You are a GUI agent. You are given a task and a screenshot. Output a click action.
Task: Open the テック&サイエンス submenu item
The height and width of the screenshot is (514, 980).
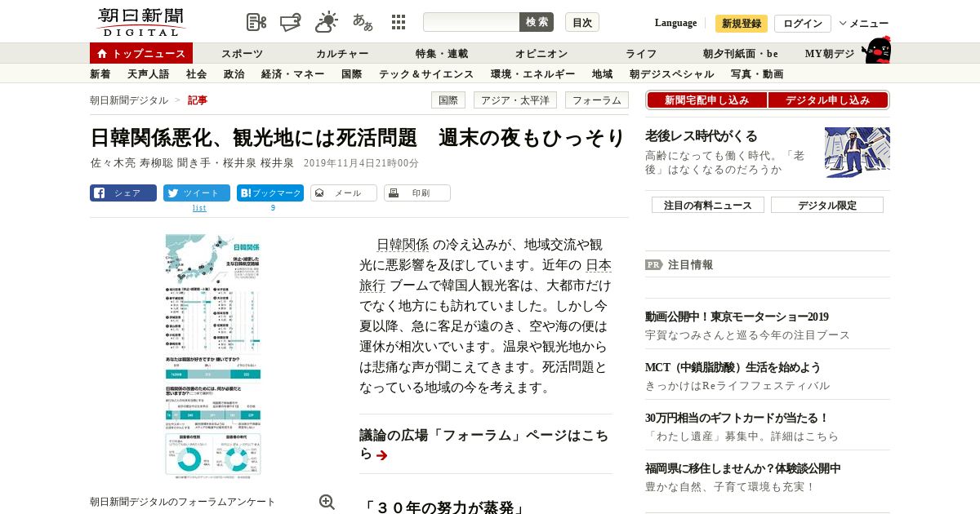pos(426,74)
